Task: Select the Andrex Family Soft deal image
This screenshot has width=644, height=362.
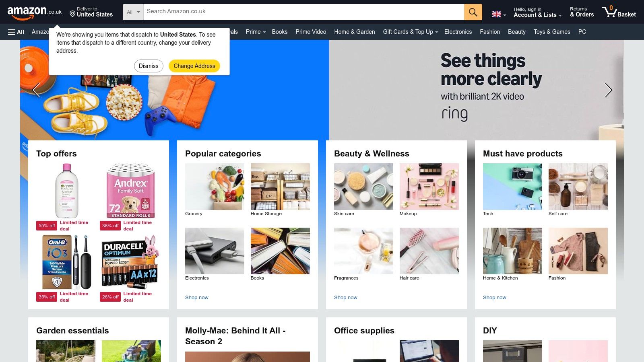Action: point(131,191)
